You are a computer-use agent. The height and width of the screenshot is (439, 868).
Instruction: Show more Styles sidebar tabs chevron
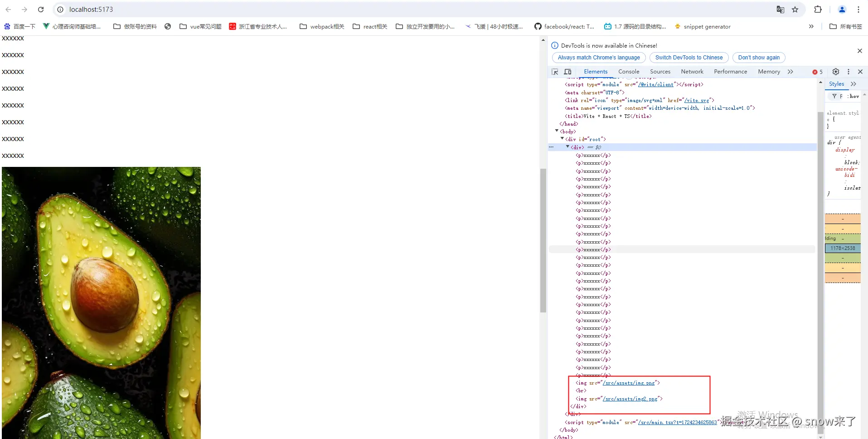point(853,84)
